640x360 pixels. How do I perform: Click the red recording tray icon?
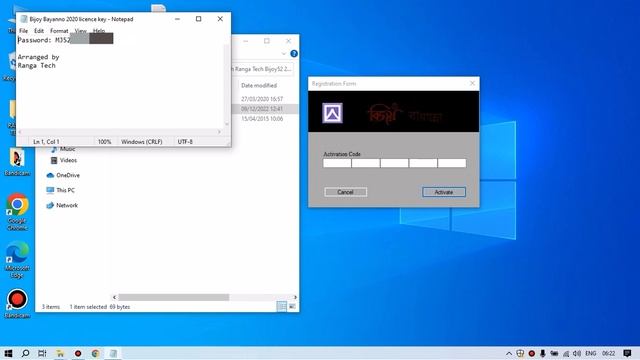[x=531, y=353]
